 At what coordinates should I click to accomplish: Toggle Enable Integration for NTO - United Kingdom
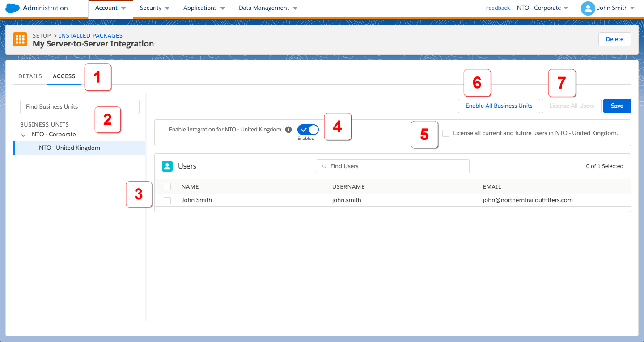308,130
